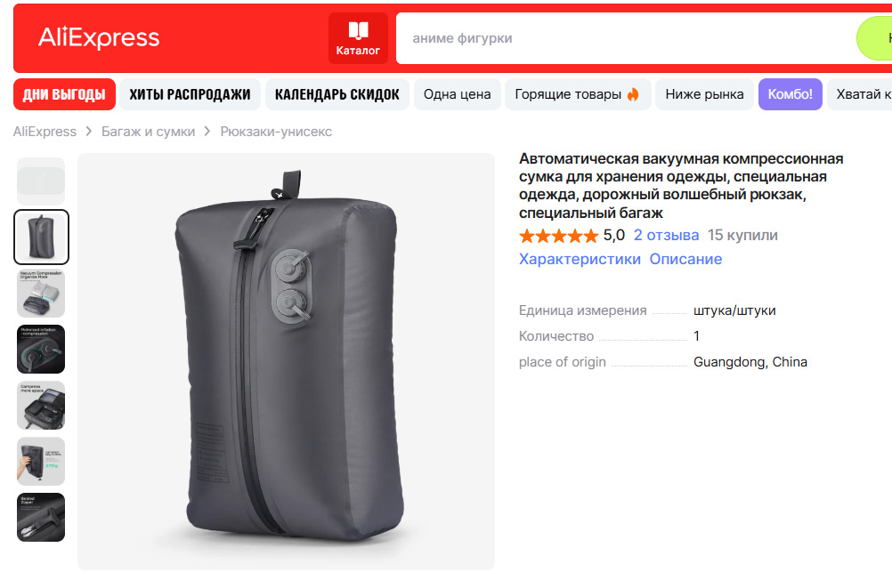Click the fire icon in Горящие товары
This screenshot has height=588, width=892.
click(633, 94)
